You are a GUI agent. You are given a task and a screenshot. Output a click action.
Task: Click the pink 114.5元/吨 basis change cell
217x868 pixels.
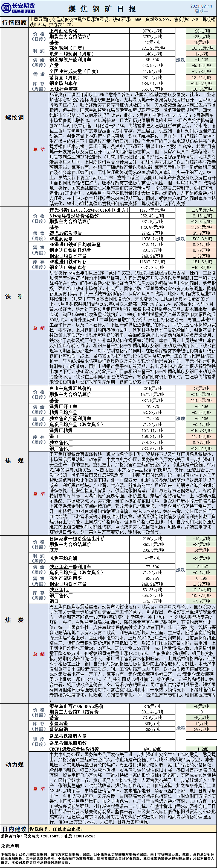(201, 400)
